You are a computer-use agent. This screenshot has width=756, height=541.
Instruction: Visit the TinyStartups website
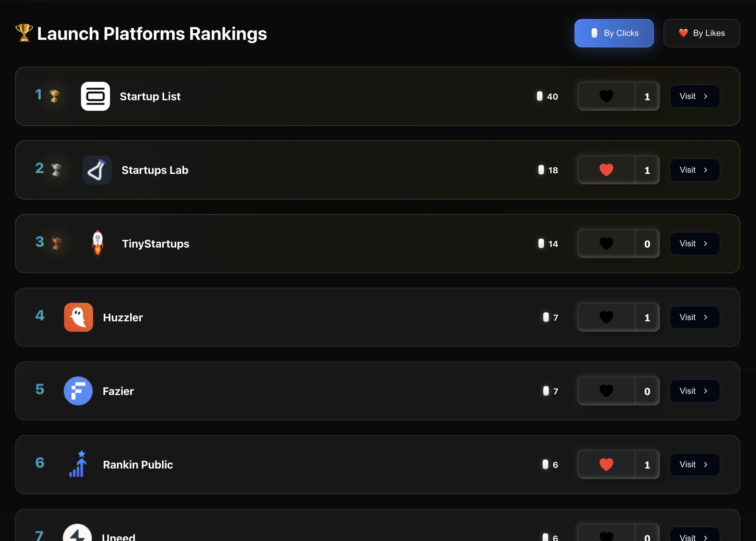pos(695,244)
